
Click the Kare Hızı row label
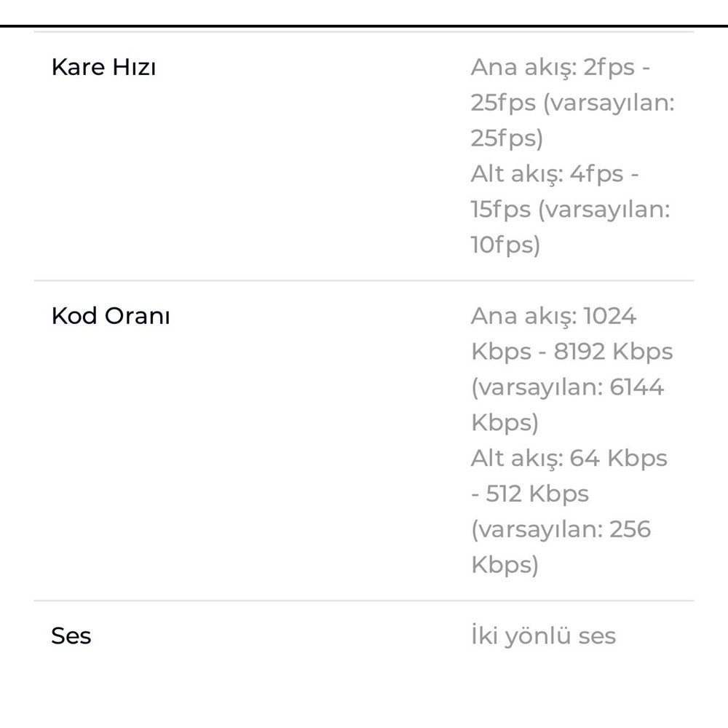(103, 68)
